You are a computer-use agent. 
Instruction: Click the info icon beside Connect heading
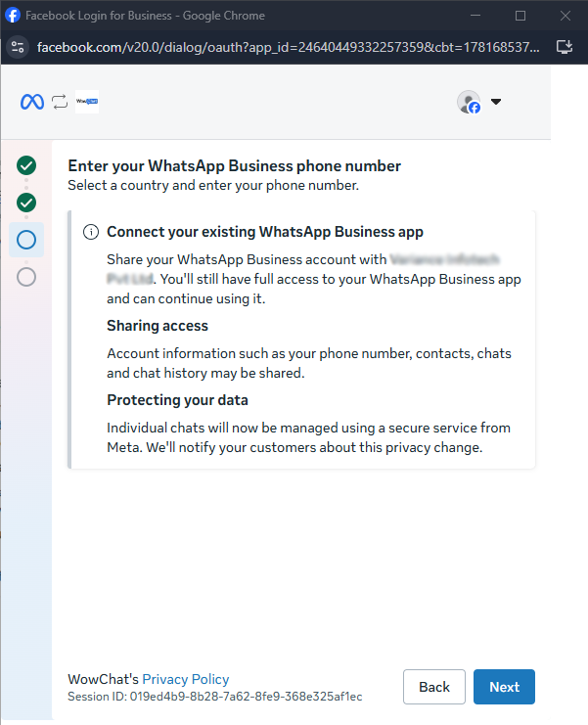coord(91,232)
